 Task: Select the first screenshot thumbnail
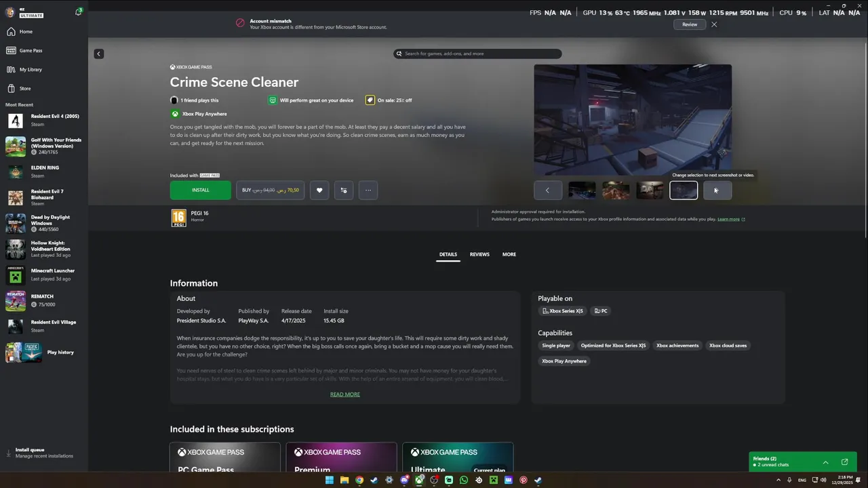pyautogui.click(x=582, y=190)
